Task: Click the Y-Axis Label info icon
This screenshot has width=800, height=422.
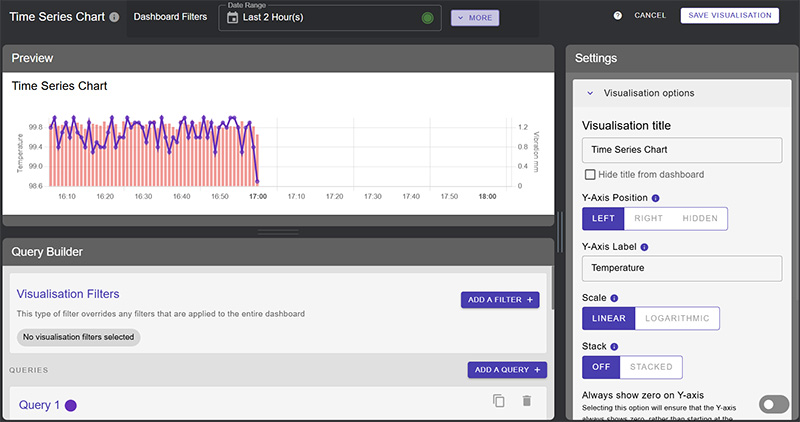Action: [x=644, y=247]
